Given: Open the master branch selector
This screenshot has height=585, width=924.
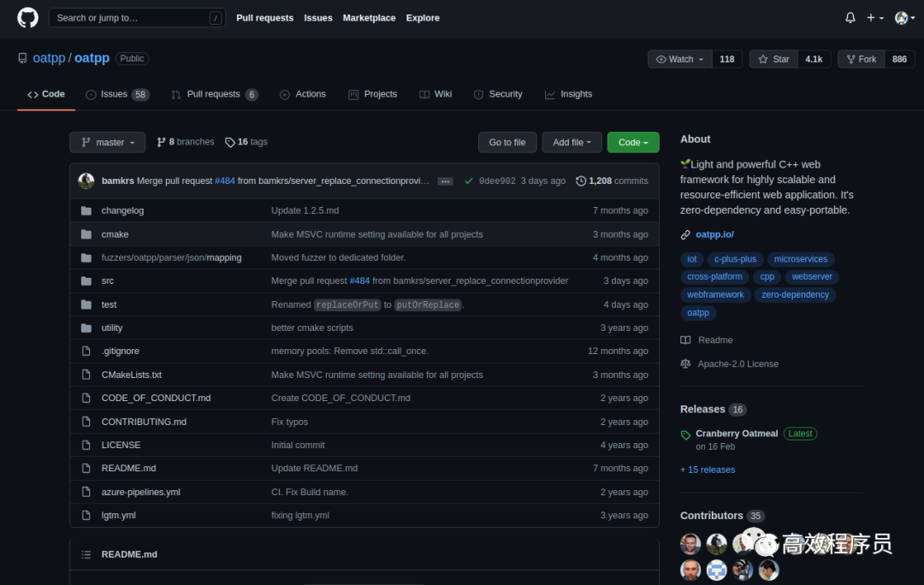Looking at the screenshot, I should click(x=107, y=142).
